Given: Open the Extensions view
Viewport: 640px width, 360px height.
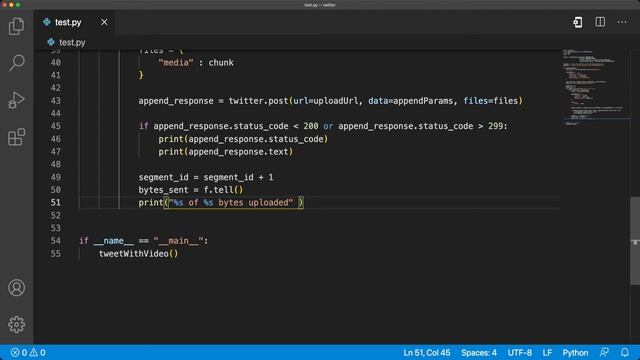Looking at the screenshot, I should 16,137.
